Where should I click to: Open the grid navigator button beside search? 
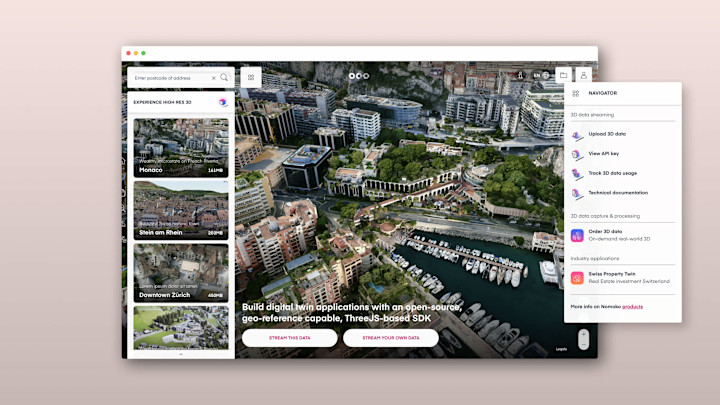251,78
